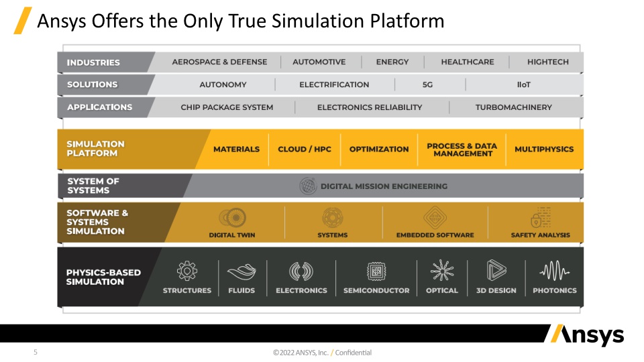Click the slide title text
The width and height of the screenshot is (644, 362).
pyautogui.click(x=240, y=21)
